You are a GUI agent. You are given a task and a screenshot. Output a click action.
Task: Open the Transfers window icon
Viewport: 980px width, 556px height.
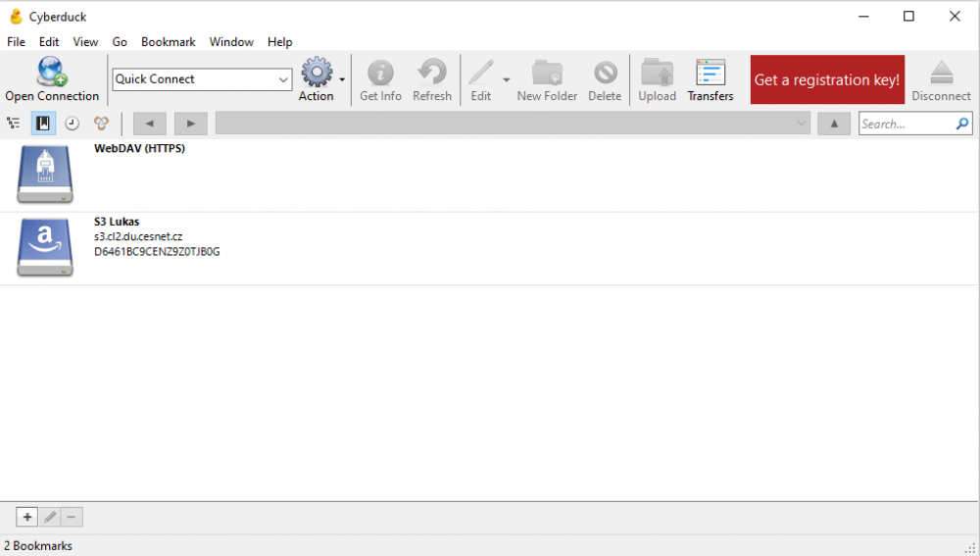click(x=710, y=73)
